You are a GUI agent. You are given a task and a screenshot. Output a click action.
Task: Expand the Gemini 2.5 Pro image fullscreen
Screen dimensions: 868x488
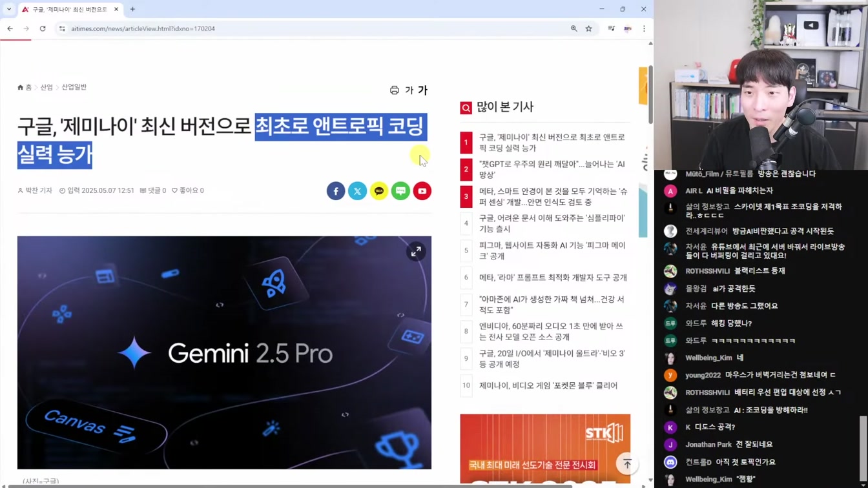(416, 252)
